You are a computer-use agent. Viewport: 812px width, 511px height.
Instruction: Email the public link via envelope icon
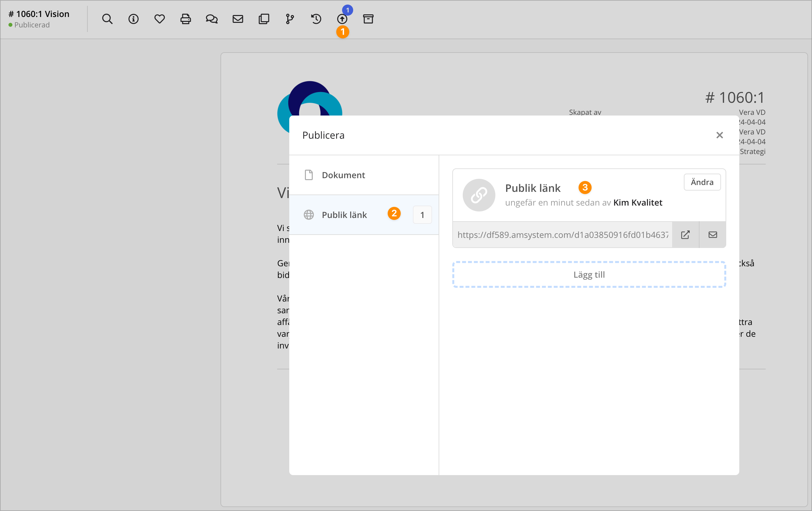coord(713,235)
